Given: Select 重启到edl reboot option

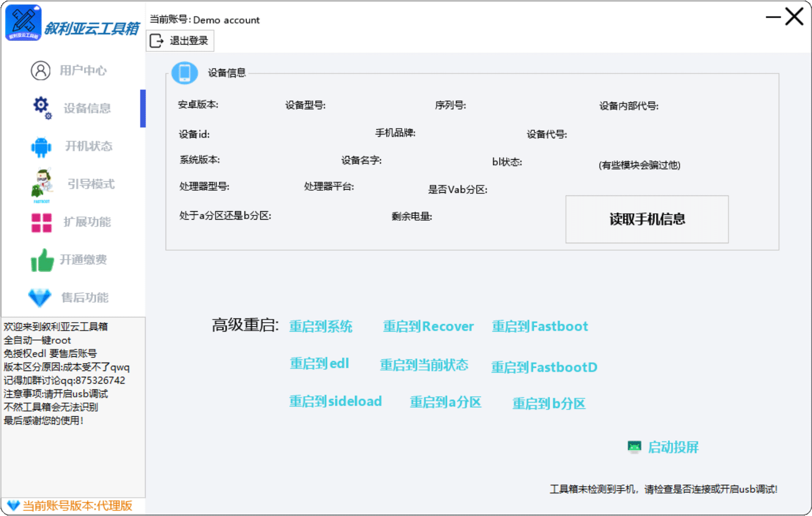Looking at the screenshot, I should [319, 364].
